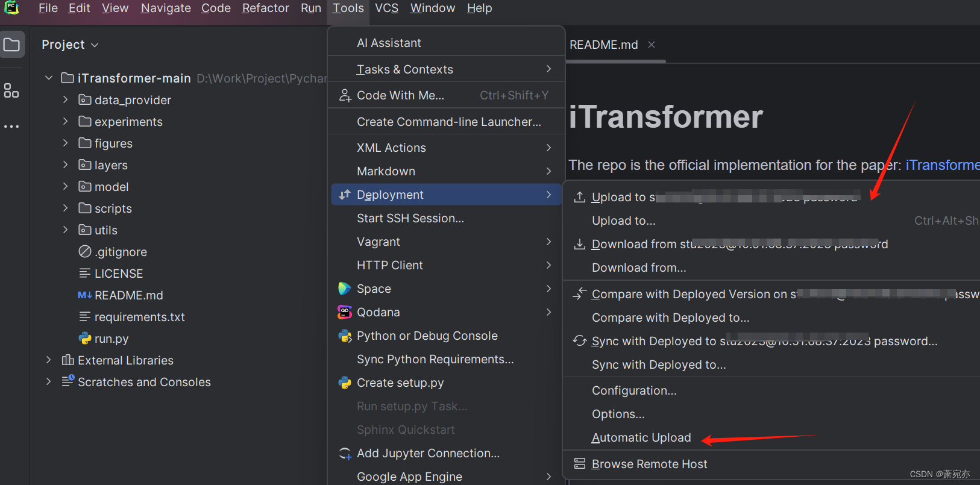Image resolution: width=980 pixels, height=485 pixels.
Task: Expand External Libraries node
Action: pos(49,360)
